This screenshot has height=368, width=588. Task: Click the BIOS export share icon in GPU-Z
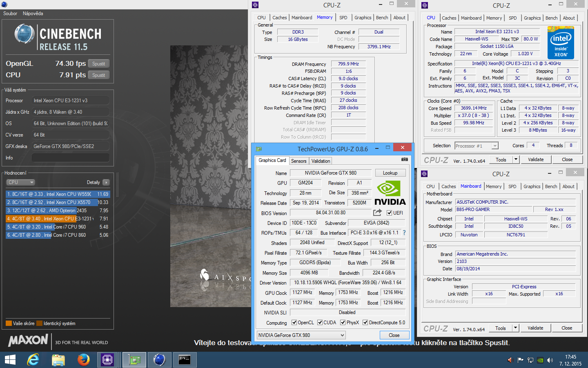(377, 213)
